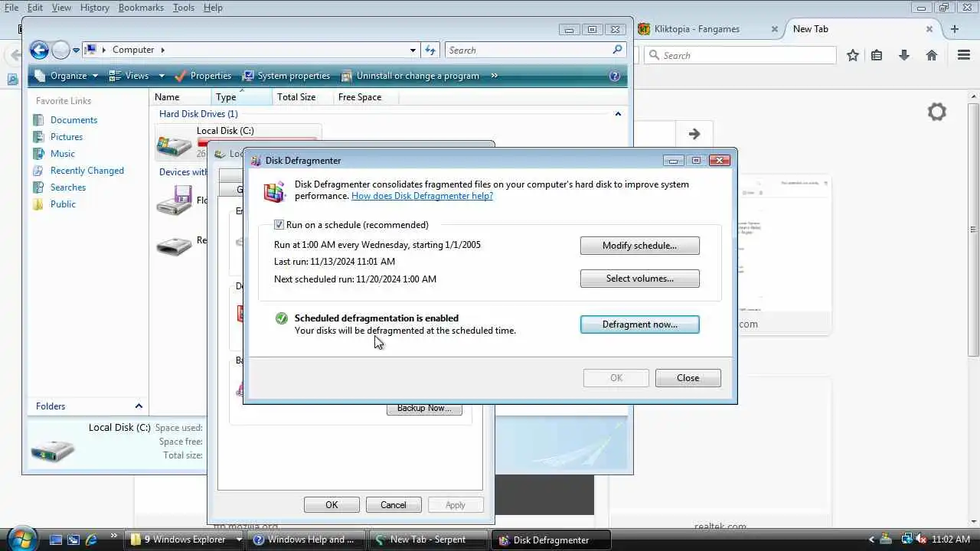Viewport: 980px width, 551px height.
Task: Click the muted volume tray icon
Action: (x=920, y=540)
